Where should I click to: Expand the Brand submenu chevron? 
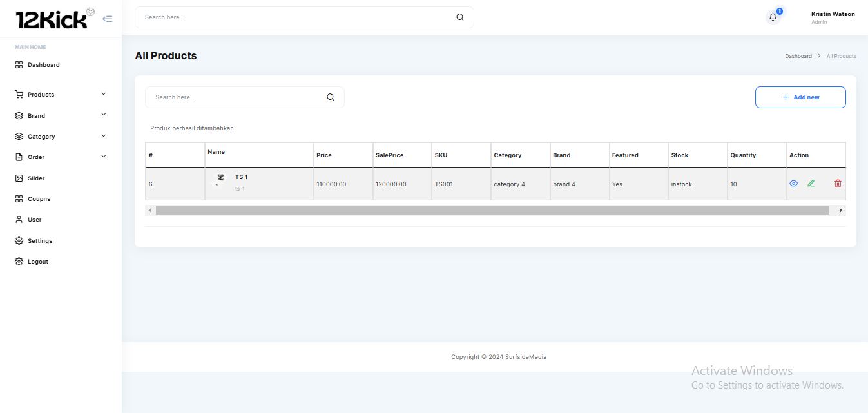(104, 115)
